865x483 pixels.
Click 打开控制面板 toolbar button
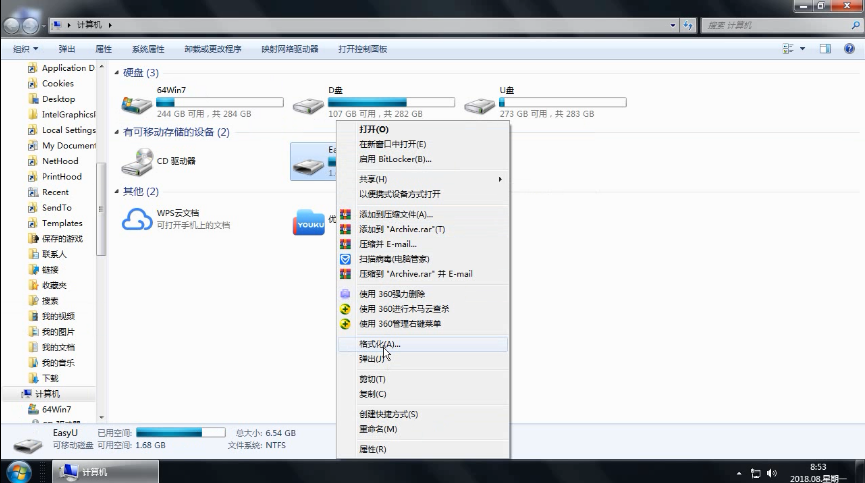coord(363,49)
